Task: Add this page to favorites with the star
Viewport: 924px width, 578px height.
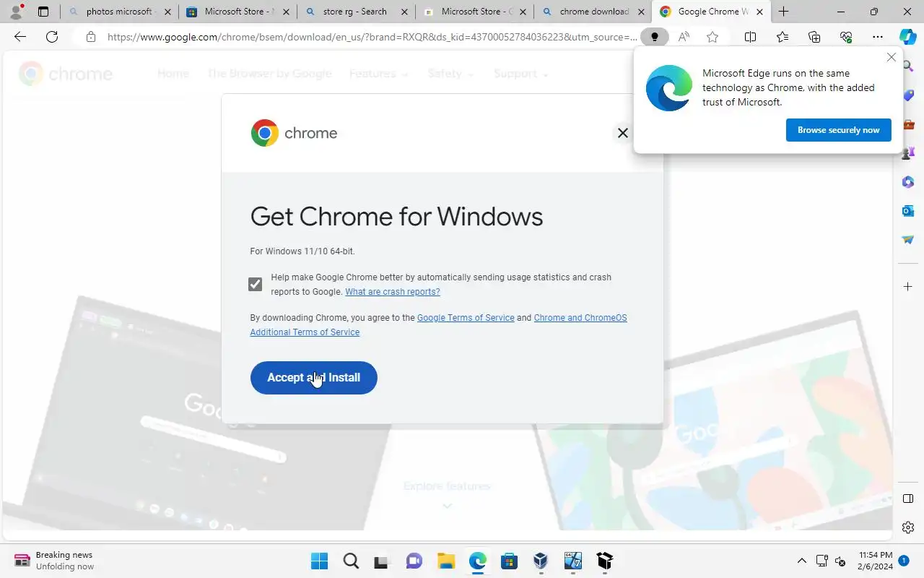Action: point(712,38)
